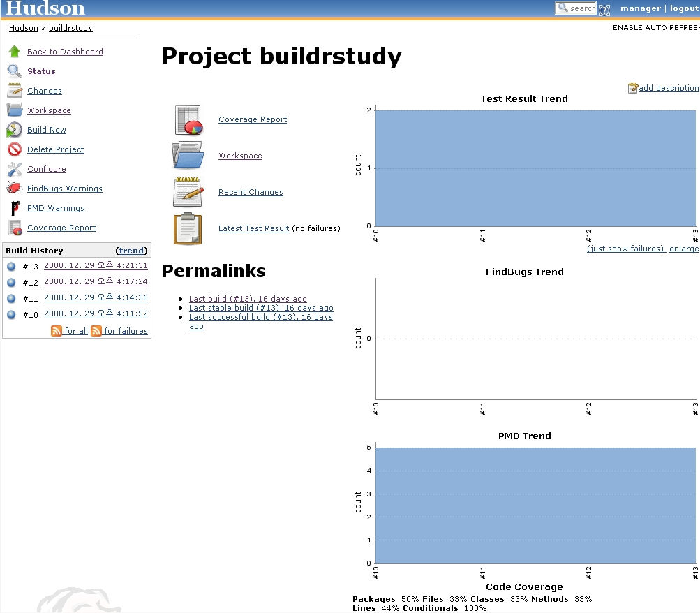
Task: Click the logout link
Action: [x=684, y=8]
